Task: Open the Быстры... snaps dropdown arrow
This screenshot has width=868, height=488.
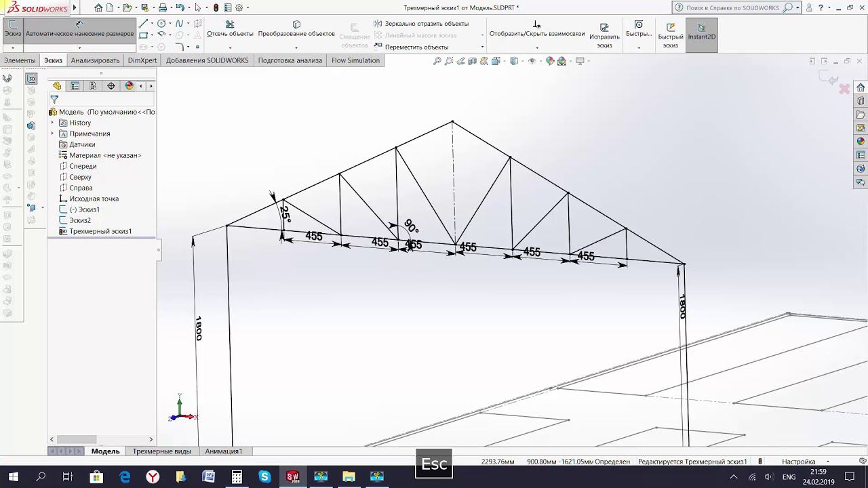Action: [x=639, y=47]
